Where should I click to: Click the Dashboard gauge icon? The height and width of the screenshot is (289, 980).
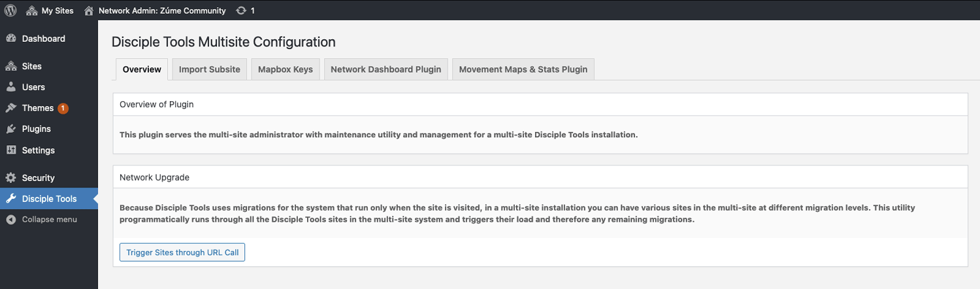(10, 39)
